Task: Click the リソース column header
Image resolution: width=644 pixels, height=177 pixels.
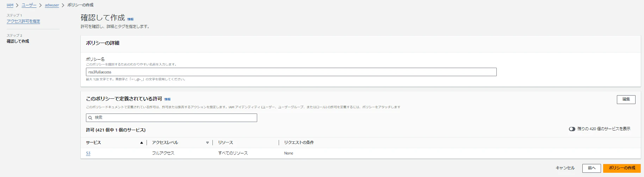Action: click(x=225, y=142)
